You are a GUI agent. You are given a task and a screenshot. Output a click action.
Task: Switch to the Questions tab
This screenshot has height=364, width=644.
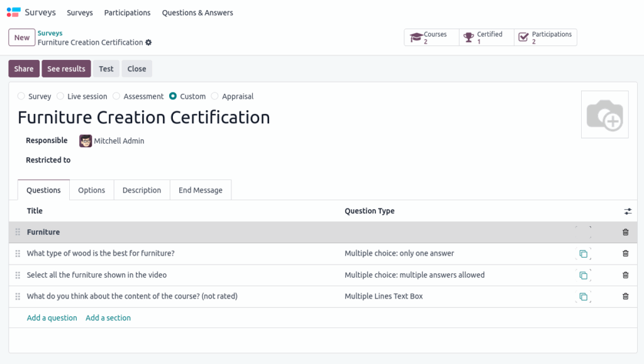[x=43, y=190]
